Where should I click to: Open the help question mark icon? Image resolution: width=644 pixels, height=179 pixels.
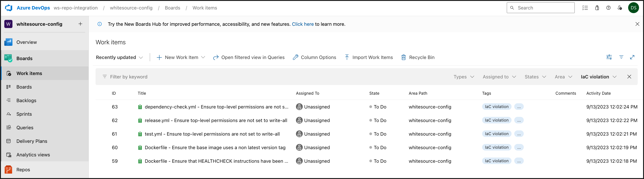pyautogui.click(x=608, y=8)
